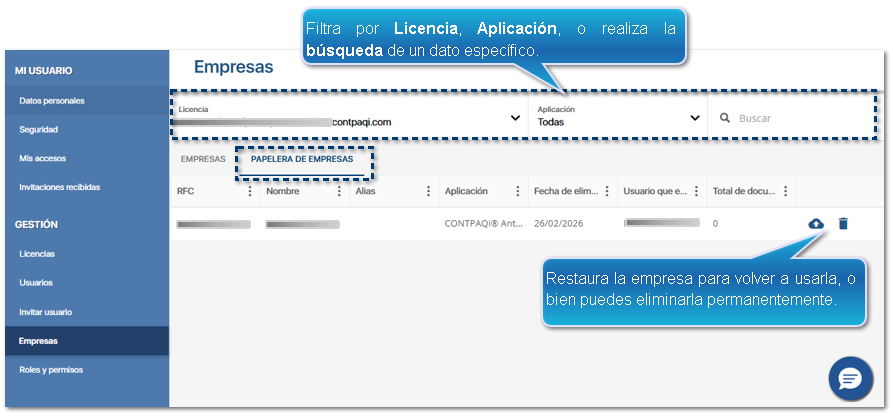Open Invitaciones recibidas in sidebar
The width and height of the screenshot is (893, 416).
tap(60, 187)
